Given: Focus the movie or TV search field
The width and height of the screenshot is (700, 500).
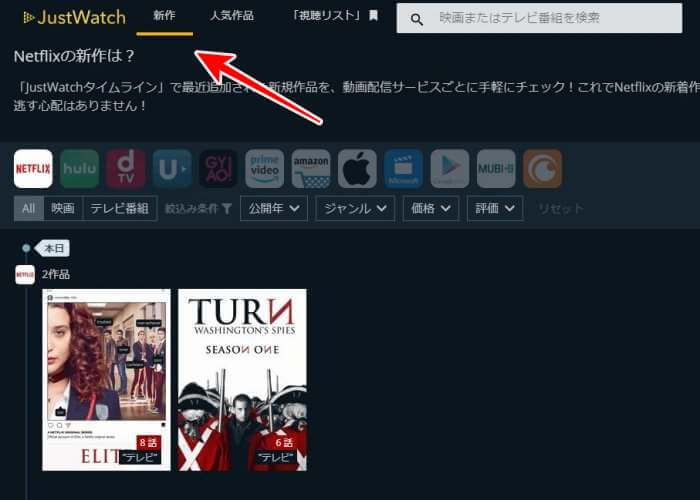Looking at the screenshot, I should [539, 18].
